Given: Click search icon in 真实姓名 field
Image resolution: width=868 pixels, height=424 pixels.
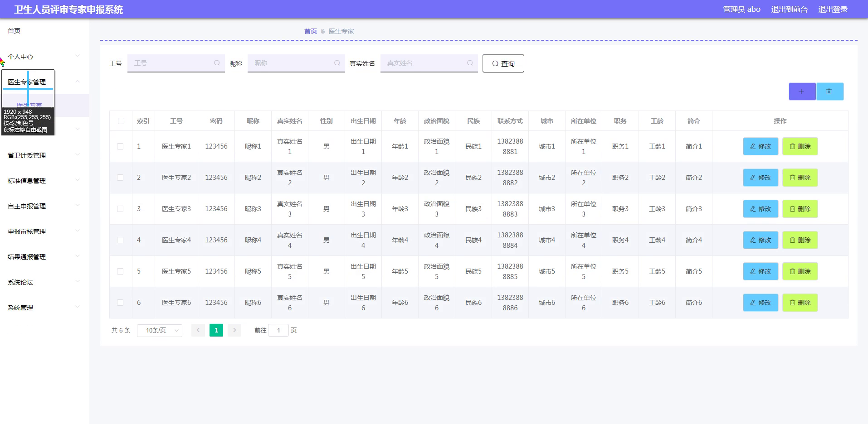Looking at the screenshot, I should [470, 63].
